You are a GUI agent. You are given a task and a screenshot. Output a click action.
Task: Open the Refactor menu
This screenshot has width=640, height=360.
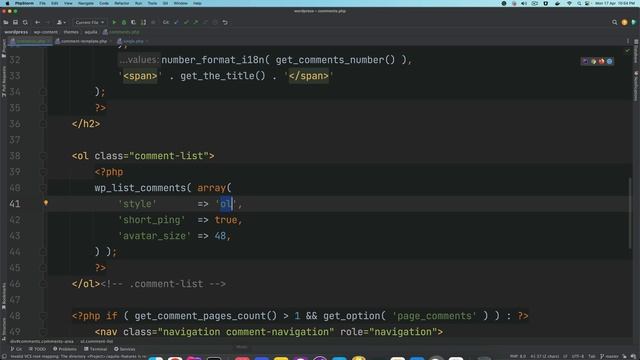[x=122, y=3]
